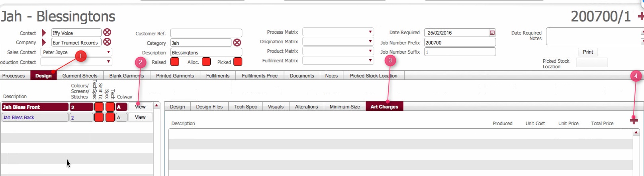Add a new Art Charge with the plus icon
The width and height of the screenshot is (644, 176).
pyautogui.click(x=634, y=120)
